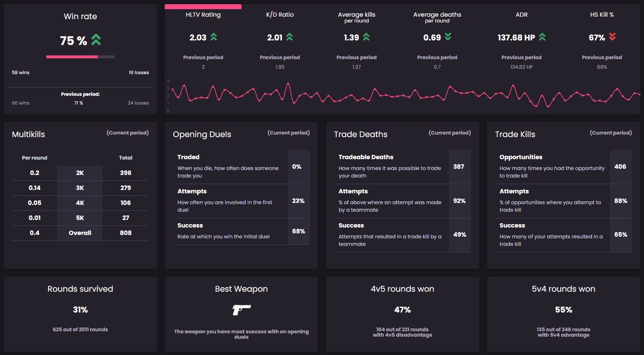Screen dimensions: 644x355
Task: Click the Opening Duels Attempts 23% value
Action: (x=298, y=201)
